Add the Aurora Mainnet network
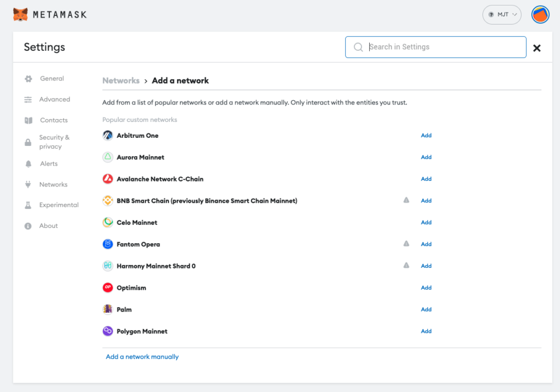Image resolution: width=560 pixels, height=392 pixels. coord(426,157)
